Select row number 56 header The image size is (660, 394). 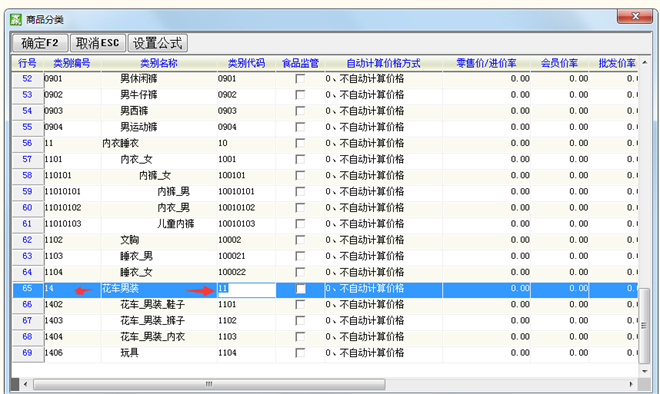tap(27, 143)
